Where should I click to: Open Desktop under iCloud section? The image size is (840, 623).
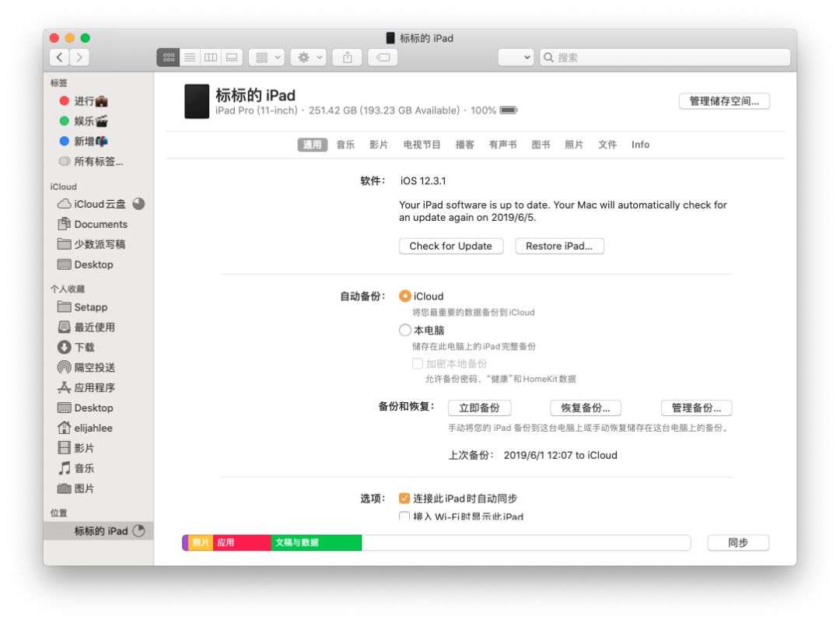coord(86,264)
